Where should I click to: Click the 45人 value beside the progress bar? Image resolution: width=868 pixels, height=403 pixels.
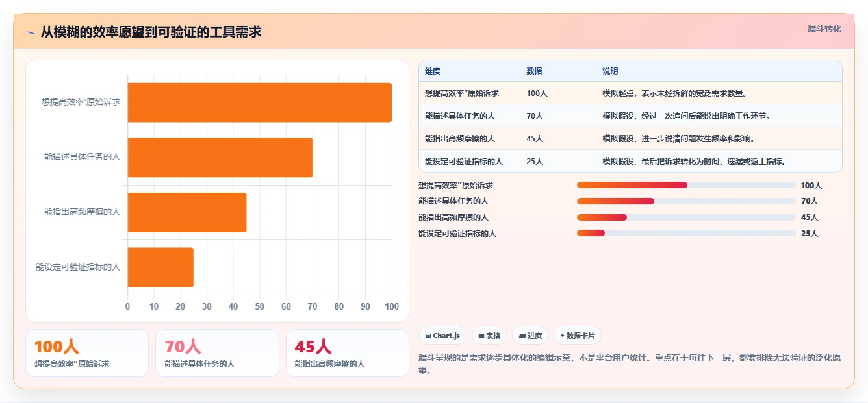810,217
